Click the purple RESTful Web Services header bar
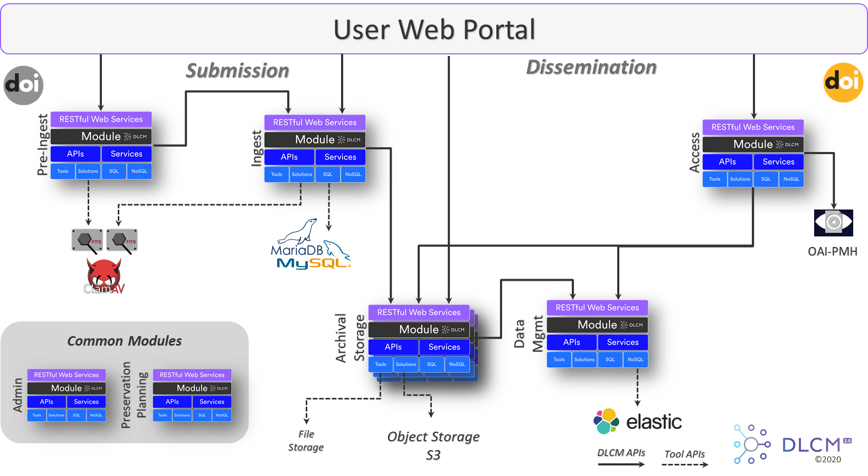868x476 pixels. pyautogui.click(x=101, y=119)
